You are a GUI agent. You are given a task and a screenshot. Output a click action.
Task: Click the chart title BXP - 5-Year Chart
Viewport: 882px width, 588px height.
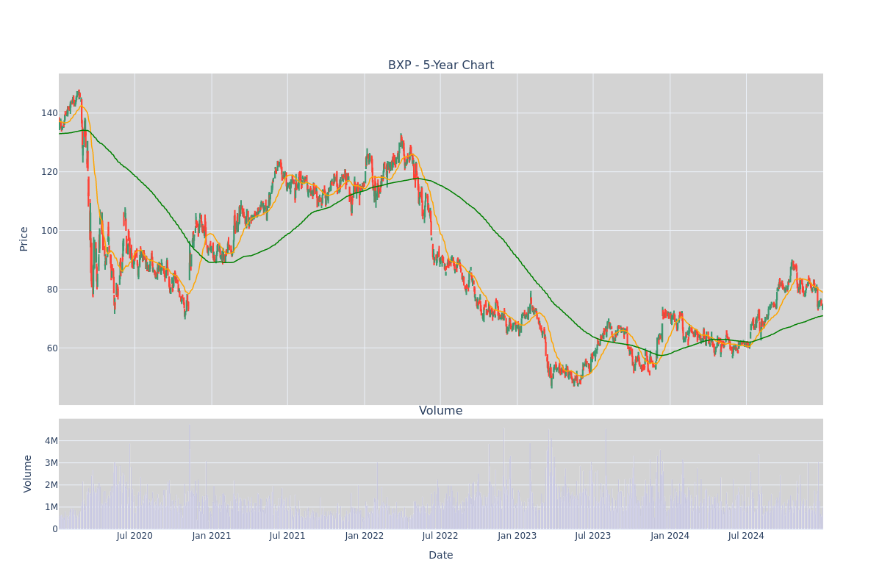coord(441,65)
